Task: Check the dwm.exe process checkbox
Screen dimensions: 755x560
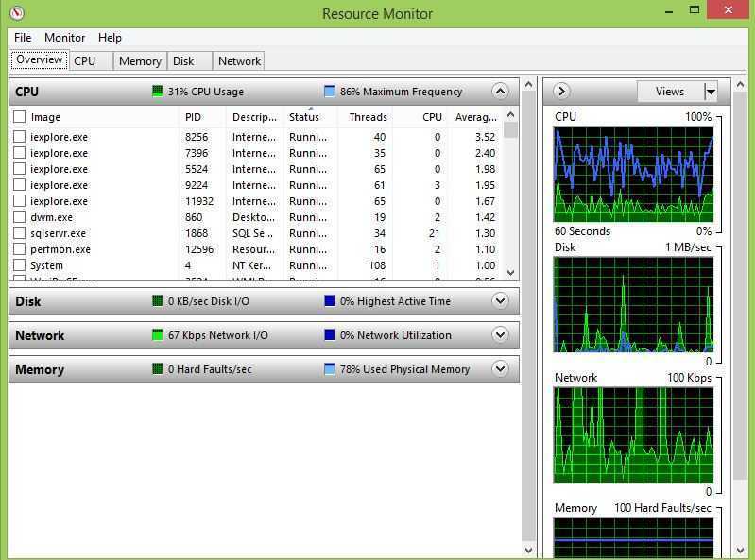Action: [x=19, y=217]
